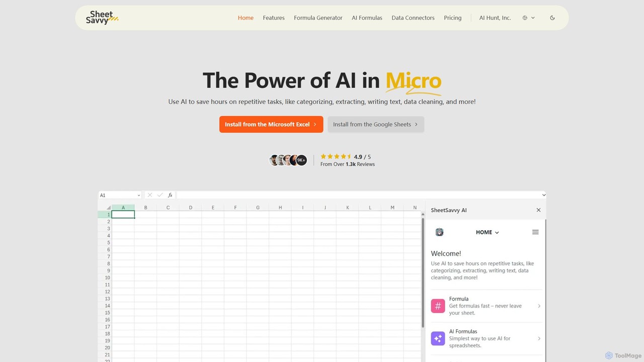Open the A1 name box dropdown

click(x=139, y=195)
